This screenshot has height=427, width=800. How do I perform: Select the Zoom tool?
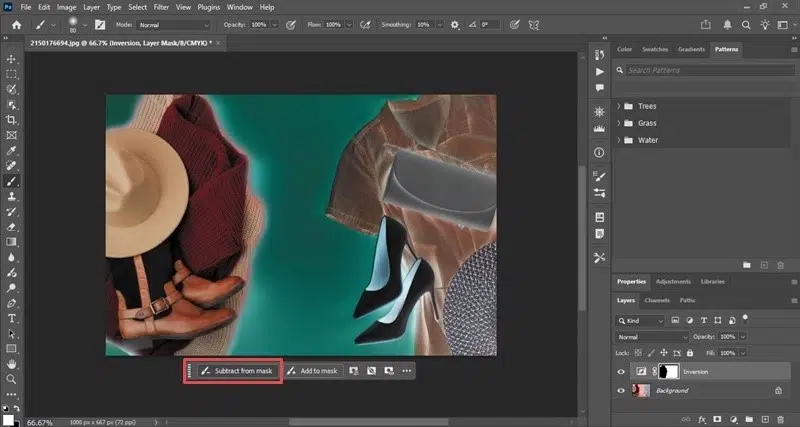[11, 379]
